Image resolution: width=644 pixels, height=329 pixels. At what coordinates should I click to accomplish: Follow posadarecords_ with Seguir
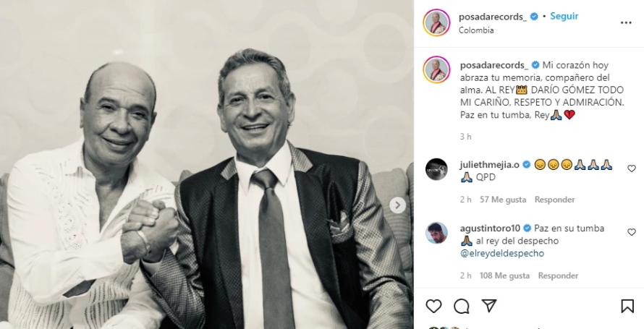564,17
